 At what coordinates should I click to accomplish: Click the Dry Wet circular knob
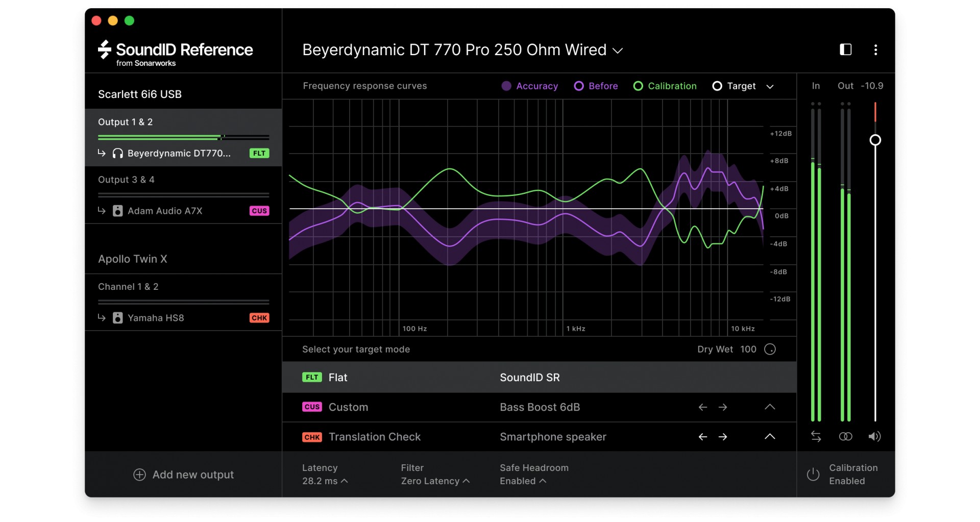[770, 349]
